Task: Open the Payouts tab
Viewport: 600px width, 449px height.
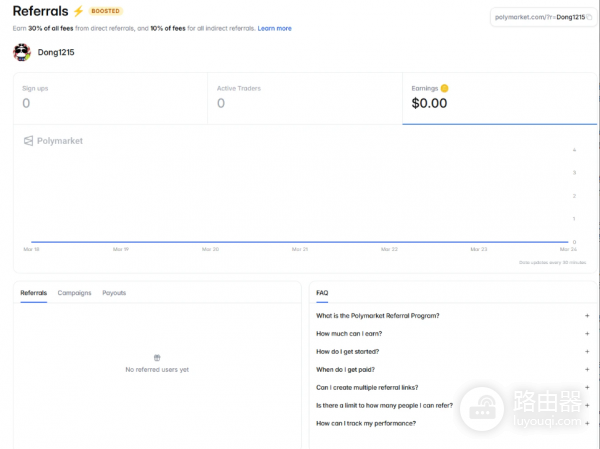Action: point(114,293)
